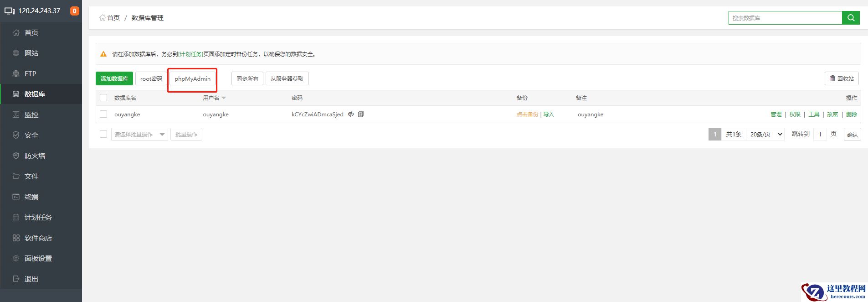Click the 网站 globe icon in sidebar
Image resolution: width=868 pixels, height=302 pixels.
point(16,53)
